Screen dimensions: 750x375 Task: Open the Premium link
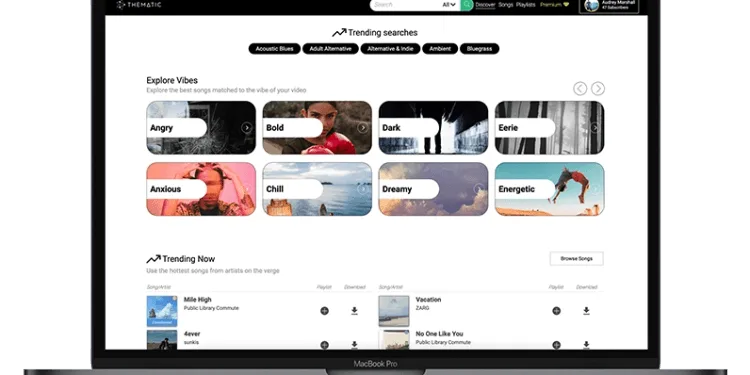(554, 5)
